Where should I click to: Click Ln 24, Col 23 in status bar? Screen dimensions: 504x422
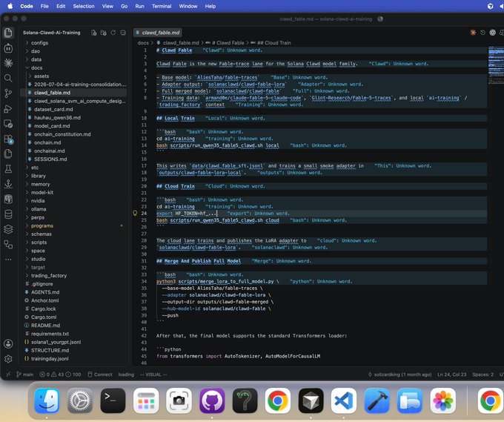click(x=451, y=375)
